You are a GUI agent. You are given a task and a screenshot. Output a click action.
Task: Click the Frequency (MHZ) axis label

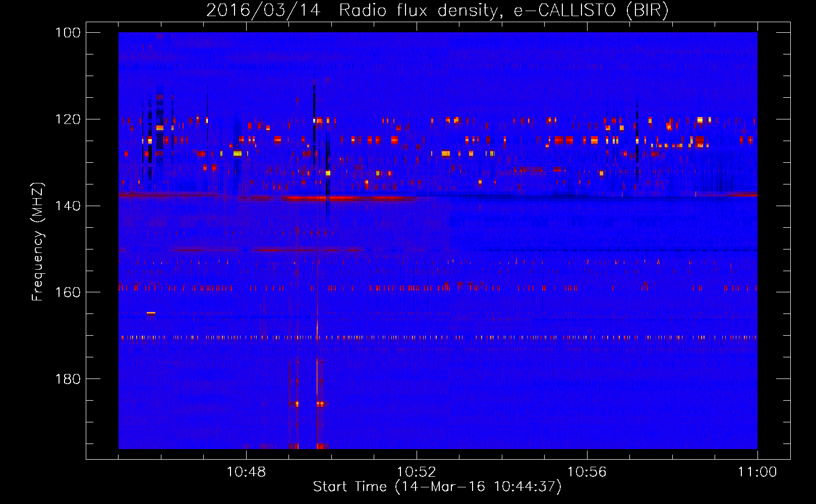(38, 241)
